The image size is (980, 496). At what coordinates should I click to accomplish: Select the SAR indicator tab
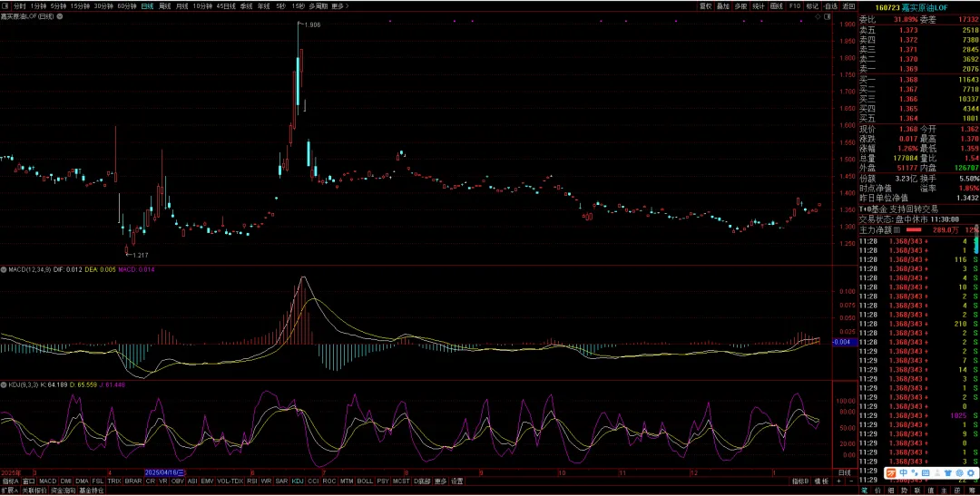pos(282,481)
